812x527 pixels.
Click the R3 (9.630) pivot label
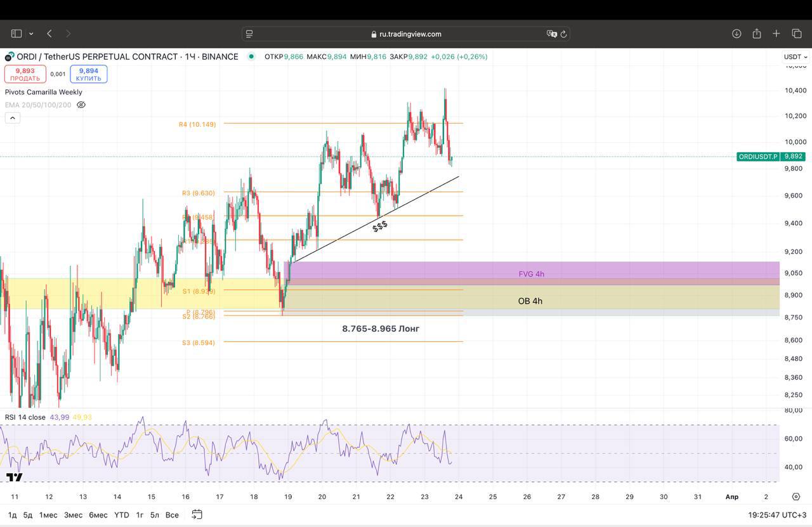click(x=199, y=193)
